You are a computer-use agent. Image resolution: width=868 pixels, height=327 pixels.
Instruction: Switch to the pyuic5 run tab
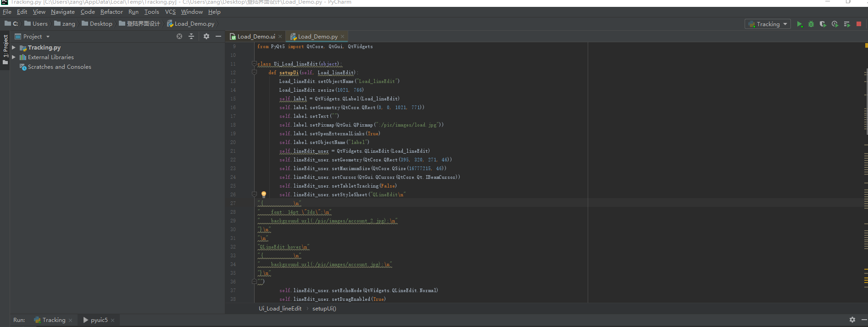click(95, 320)
